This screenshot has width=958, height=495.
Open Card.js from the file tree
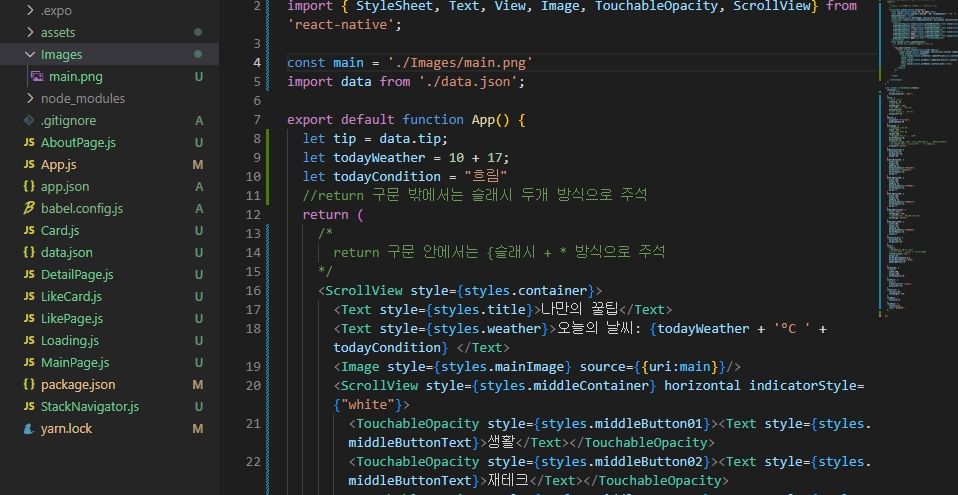click(x=60, y=230)
